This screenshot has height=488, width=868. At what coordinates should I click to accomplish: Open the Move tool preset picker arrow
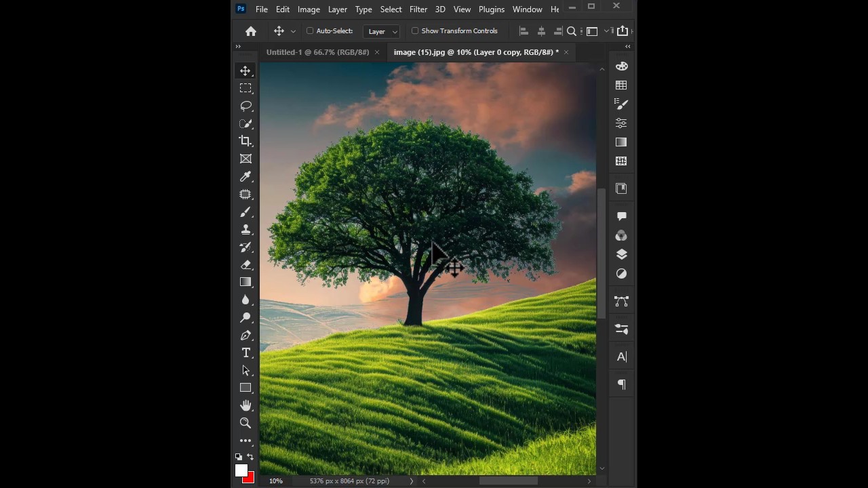(x=293, y=31)
